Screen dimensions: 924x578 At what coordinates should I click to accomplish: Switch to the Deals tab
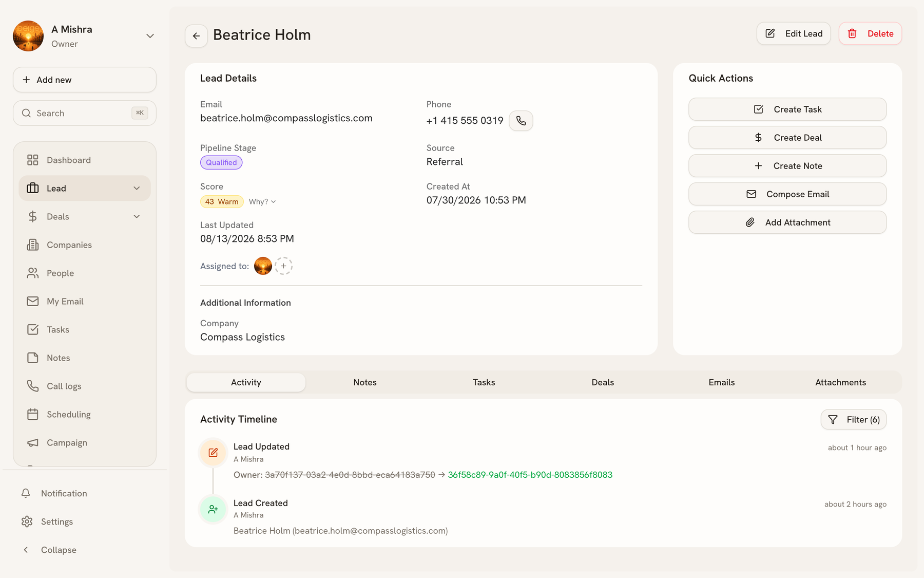pyautogui.click(x=603, y=383)
